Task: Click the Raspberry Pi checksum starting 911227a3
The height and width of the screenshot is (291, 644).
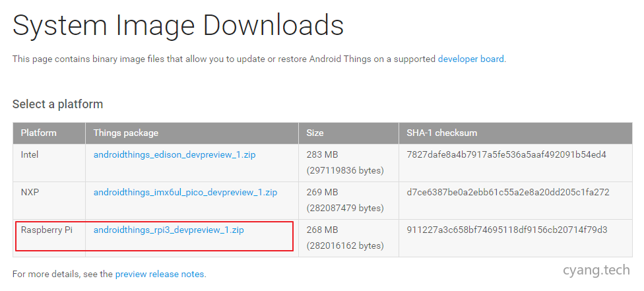Action: point(507,230)
